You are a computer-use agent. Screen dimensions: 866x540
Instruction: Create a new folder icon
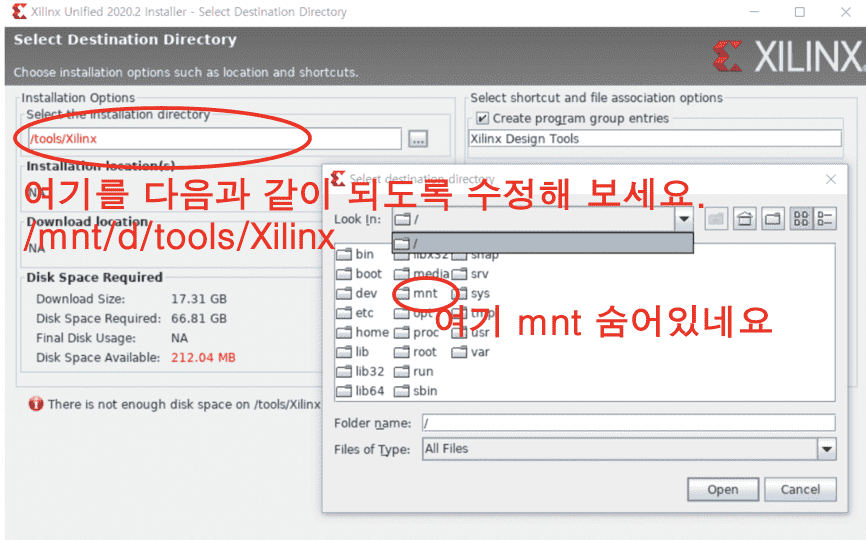click(x=773, y=219)
